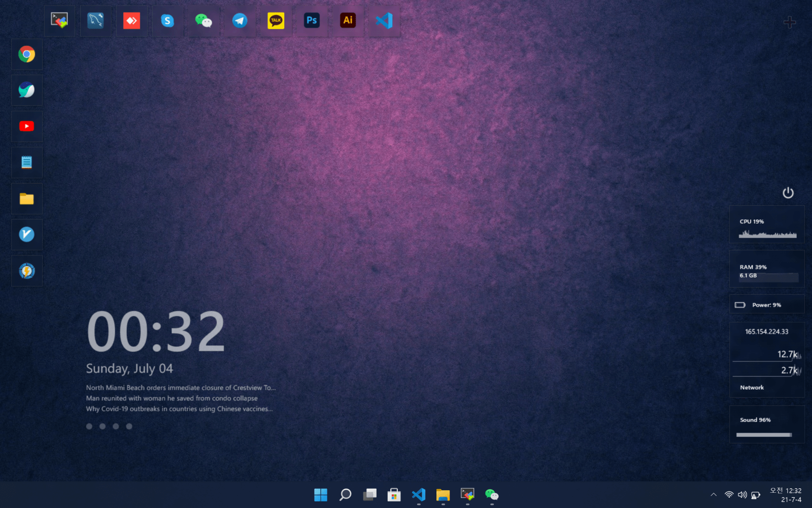This screenshot has width=812, height=508.
Task: Launch Naver Whale browser icon
Action: coord(27,90)
